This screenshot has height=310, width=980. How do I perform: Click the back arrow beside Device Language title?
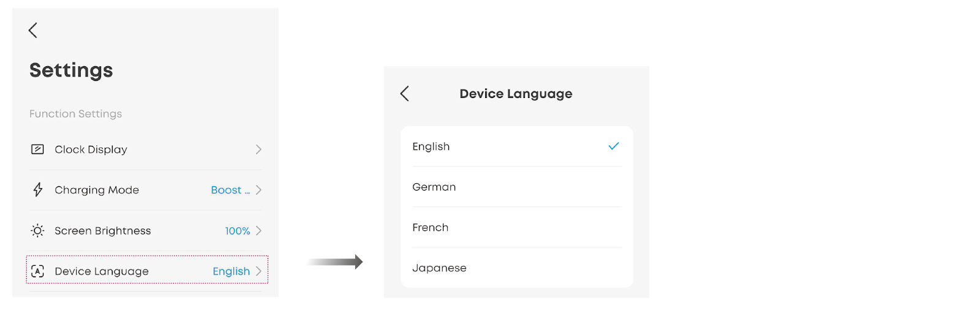click(404, 94)
